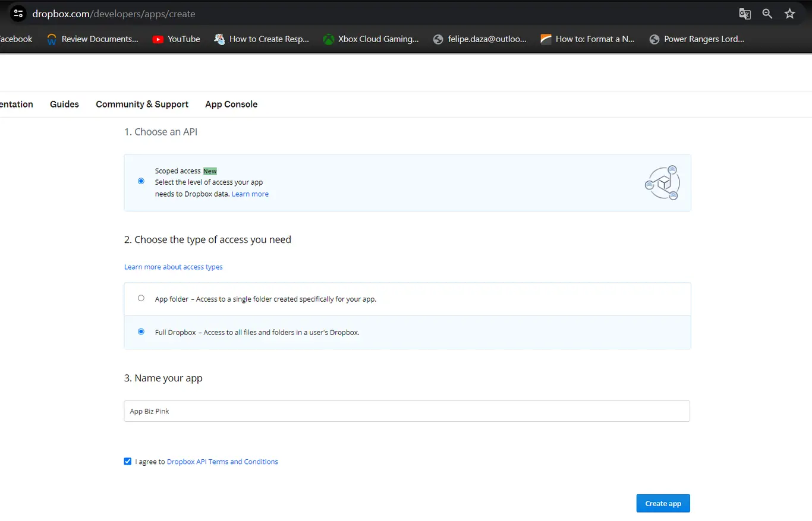Select the Full Dropbox access radio button

[x=141, y=331]
